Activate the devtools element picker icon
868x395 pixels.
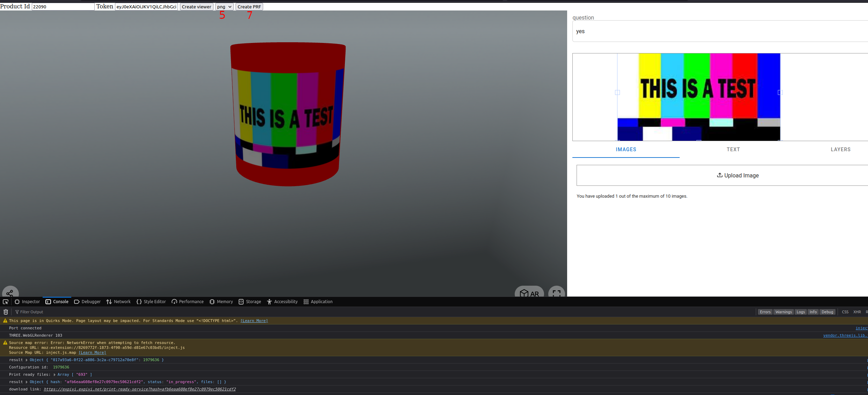[6, 302]
